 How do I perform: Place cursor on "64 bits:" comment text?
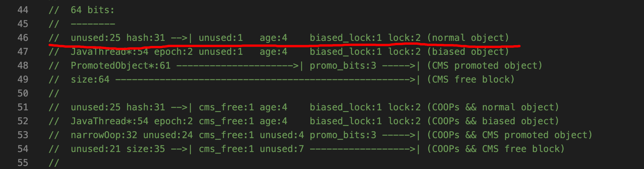pos(92,10)
